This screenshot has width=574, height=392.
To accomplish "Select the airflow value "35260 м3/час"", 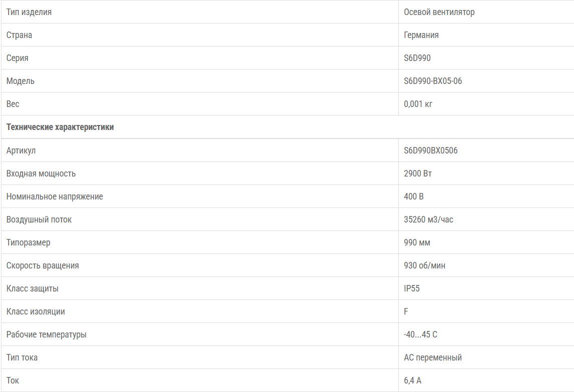I will (x=428, y=219).
